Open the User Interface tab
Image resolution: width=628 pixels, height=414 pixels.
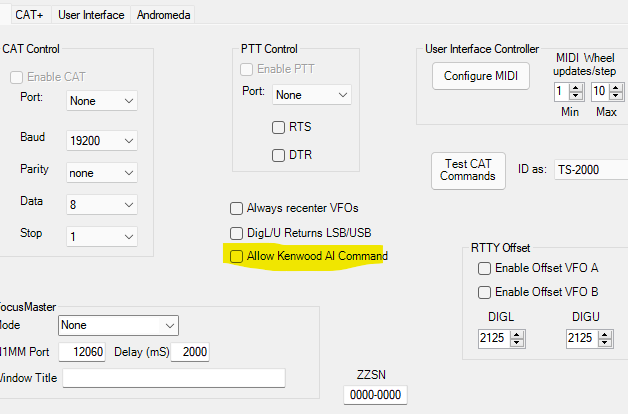[91, 15]
